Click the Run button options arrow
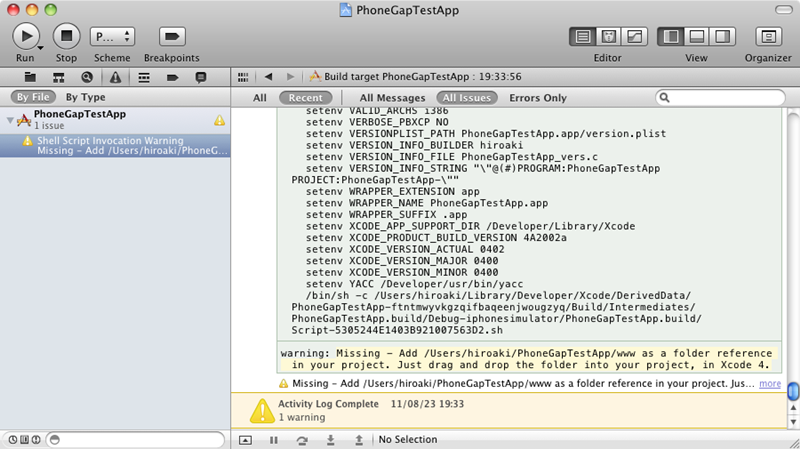Image resolution: width=800 pixels, height=449 pixels. pos(40,47)
